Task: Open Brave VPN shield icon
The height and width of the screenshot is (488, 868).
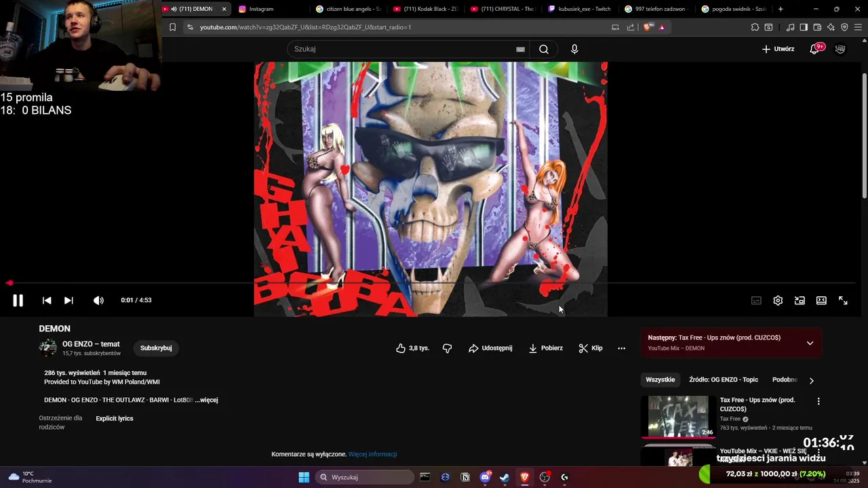Action: click(844, 27)
